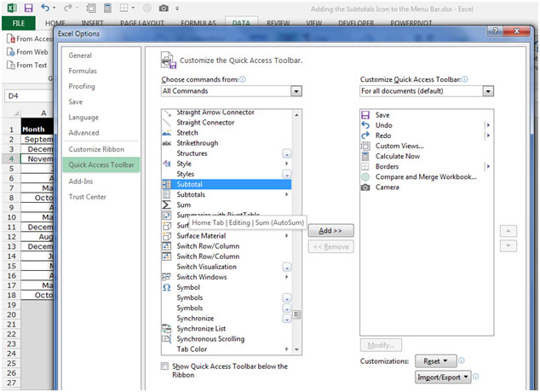The image size is (540, 392).
Task: Select the Synchronize List icon
Action: [x=167, y=328]
